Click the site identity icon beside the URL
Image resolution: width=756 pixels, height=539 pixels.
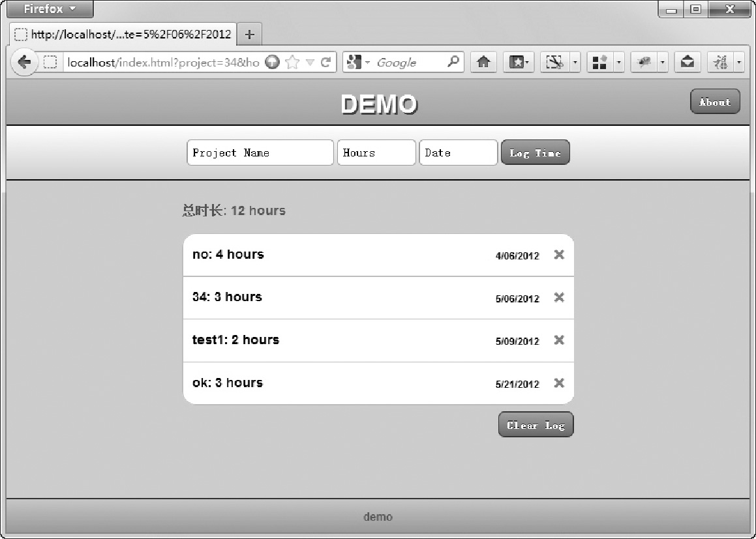51,62
